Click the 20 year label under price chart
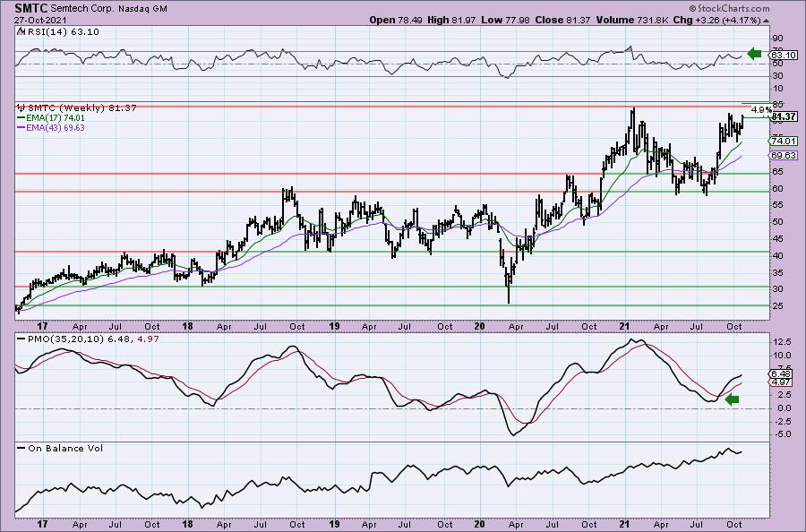This screenshot has width=806, height=532. (480, 326)
